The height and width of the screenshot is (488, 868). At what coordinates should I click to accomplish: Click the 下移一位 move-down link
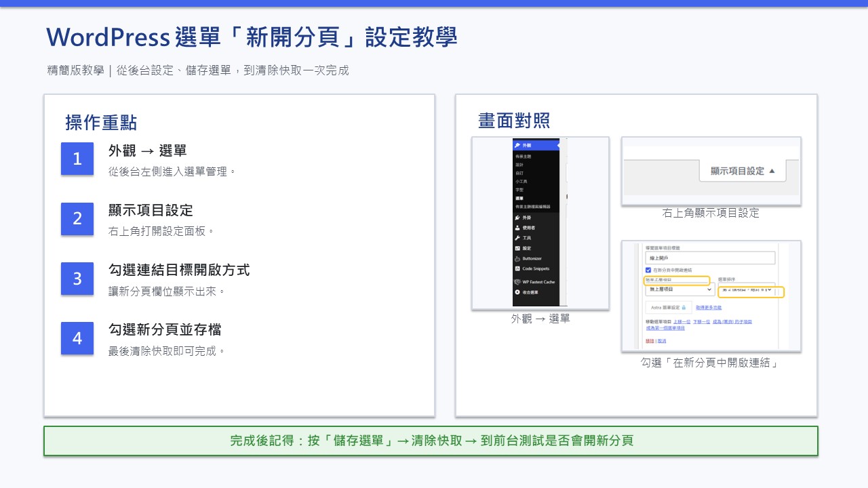pos(703,322)
